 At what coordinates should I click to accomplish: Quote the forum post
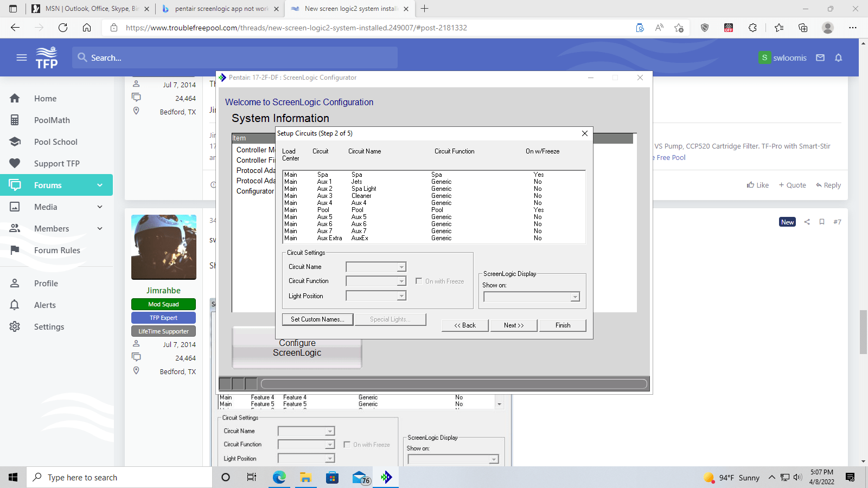793,185
